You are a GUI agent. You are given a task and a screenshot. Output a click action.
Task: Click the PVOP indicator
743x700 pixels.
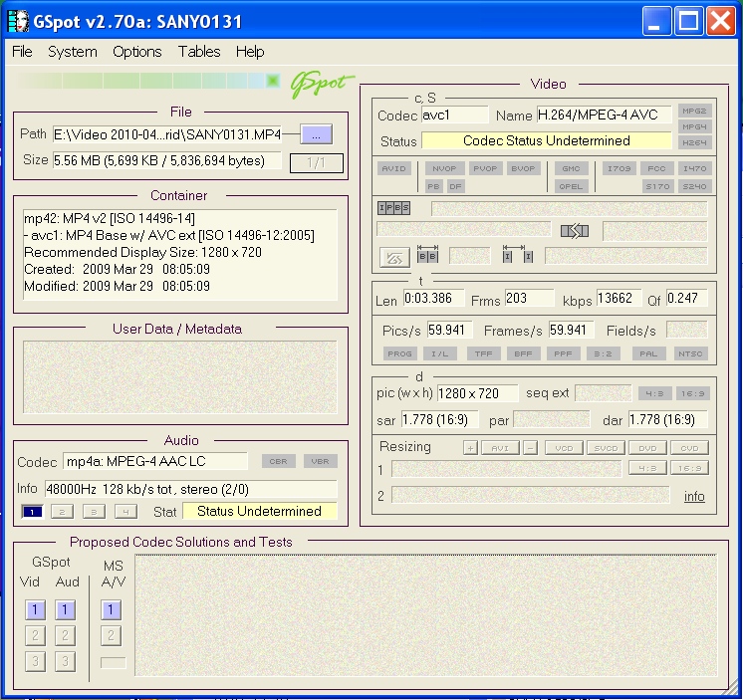click(x=485, y=168)
